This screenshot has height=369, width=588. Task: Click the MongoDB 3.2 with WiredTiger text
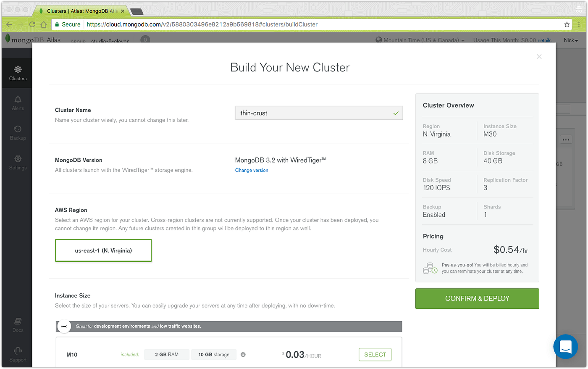[281, 160]
